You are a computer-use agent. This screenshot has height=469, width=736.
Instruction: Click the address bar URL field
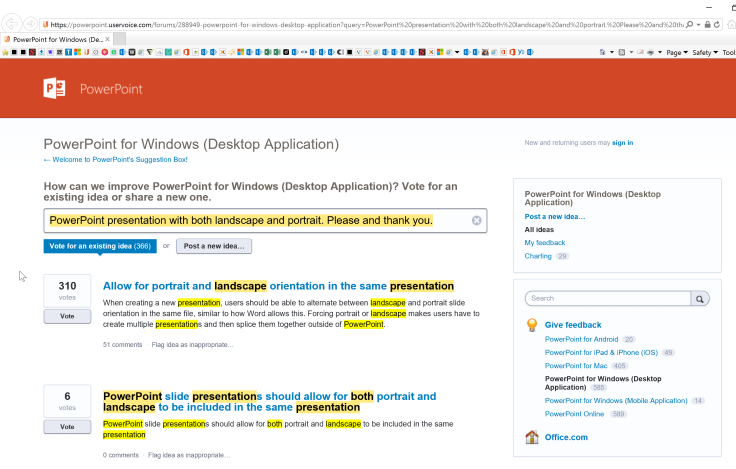366,24
